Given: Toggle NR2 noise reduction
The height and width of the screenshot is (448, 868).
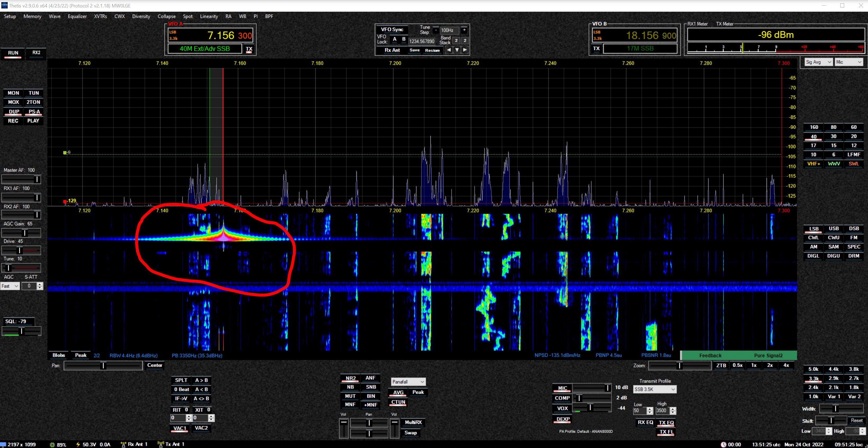Looking at the screenshot, I should 351,379.
